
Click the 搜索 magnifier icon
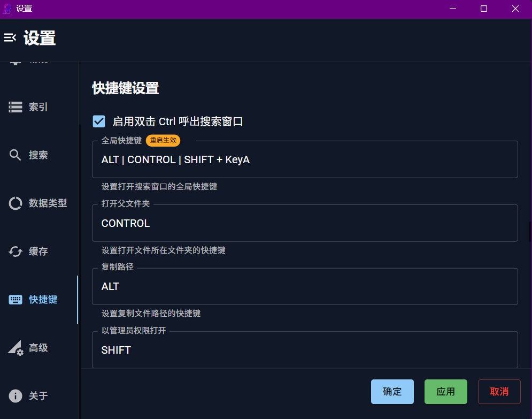point(15,155)
